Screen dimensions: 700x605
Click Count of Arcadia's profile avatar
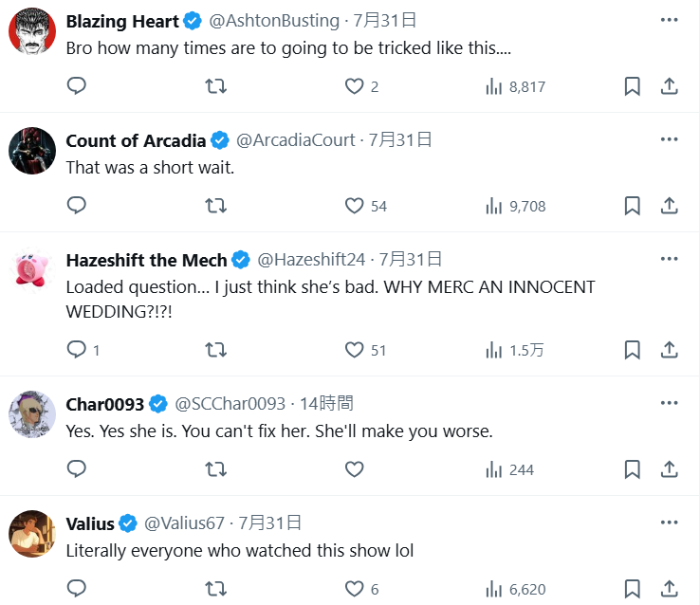coord(32,151)
